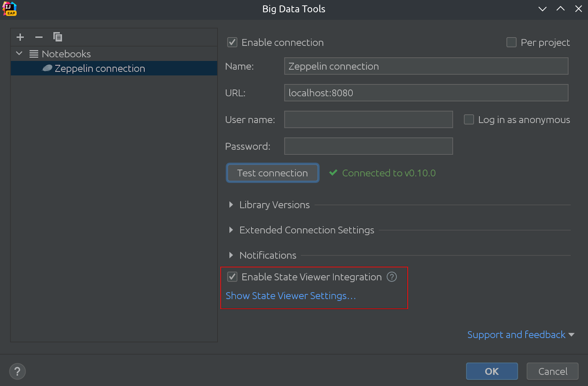Uncheck the Enable connection checkbox
Image resolution: width=588 pixels, height=386 pixels.
[232, 43]
